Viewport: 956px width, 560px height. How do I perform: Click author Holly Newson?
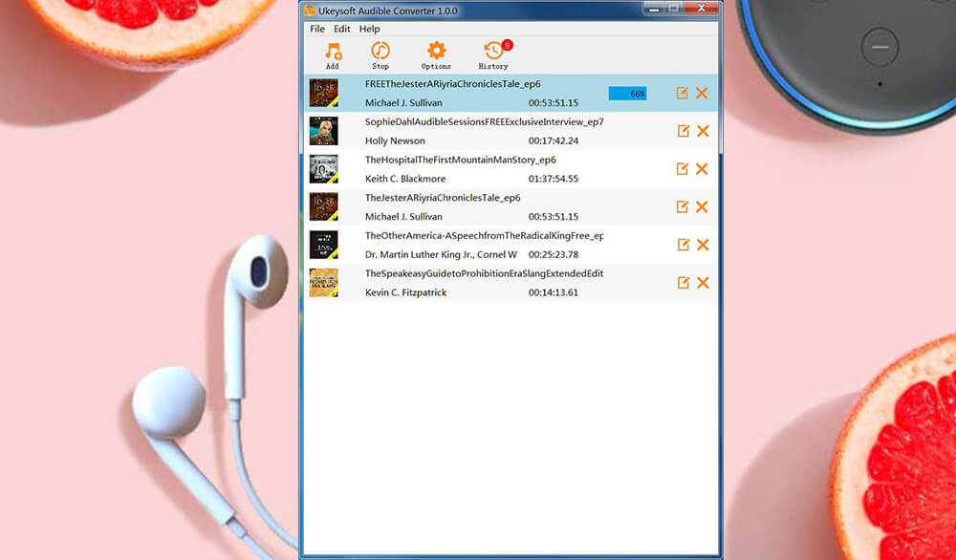coord(395,140)
